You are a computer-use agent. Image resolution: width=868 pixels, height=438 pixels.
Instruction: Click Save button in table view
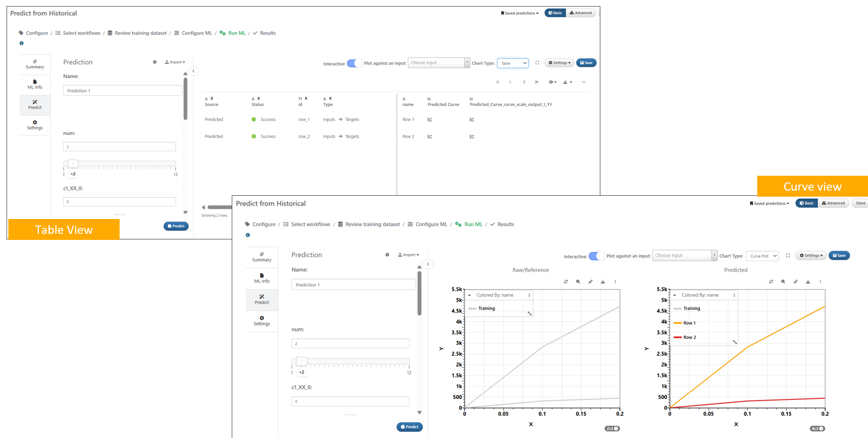(586, 63)
